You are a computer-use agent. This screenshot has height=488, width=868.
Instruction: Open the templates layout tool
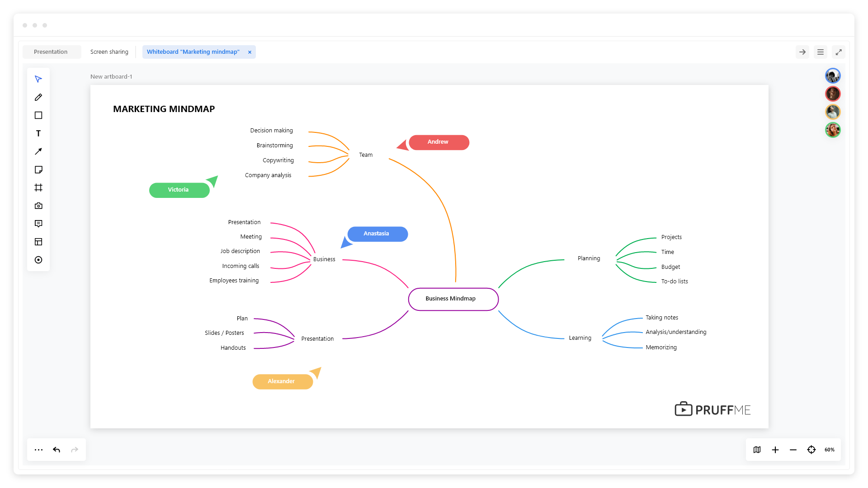pos(38,242)
